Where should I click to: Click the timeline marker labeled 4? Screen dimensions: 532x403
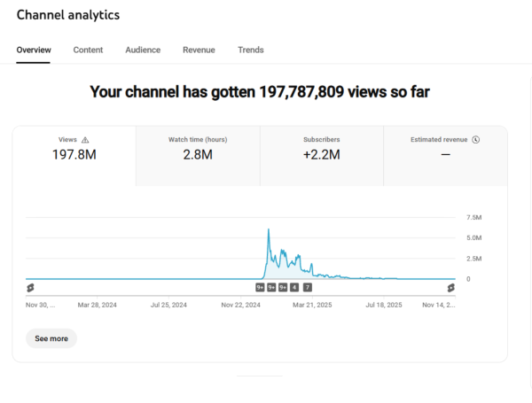click(x=294, y=287)
